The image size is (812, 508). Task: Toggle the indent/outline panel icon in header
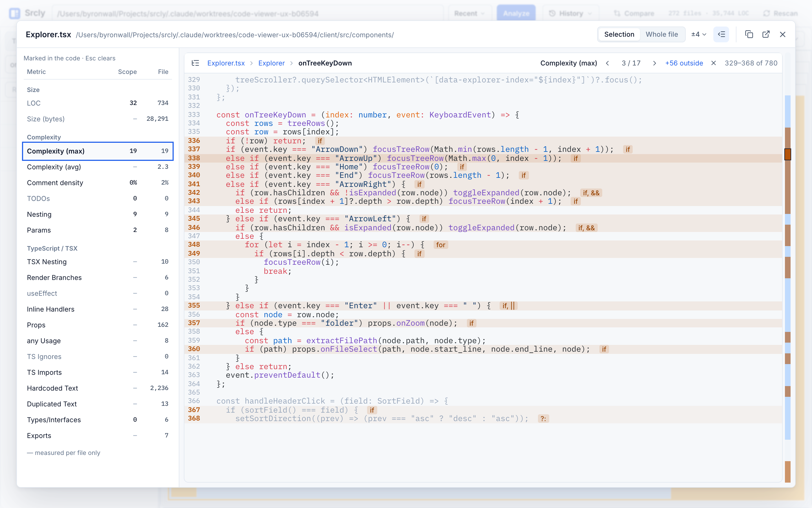[x=721, y=34]
